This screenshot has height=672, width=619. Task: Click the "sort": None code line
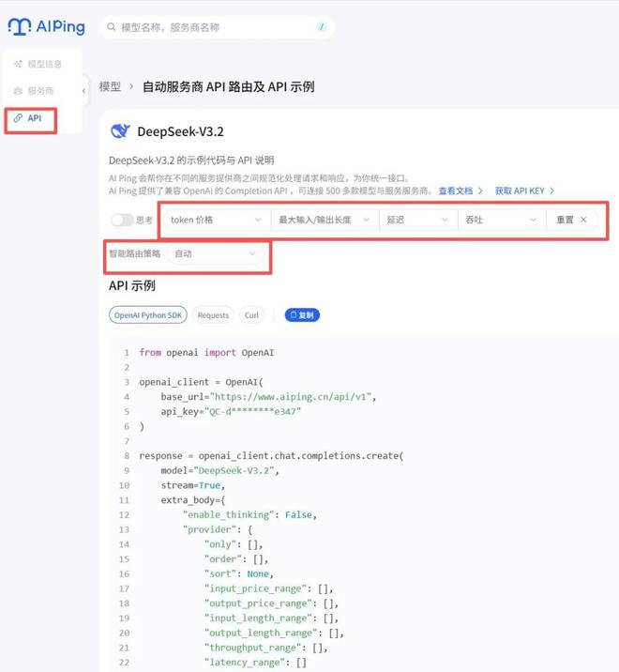(238, 573)
